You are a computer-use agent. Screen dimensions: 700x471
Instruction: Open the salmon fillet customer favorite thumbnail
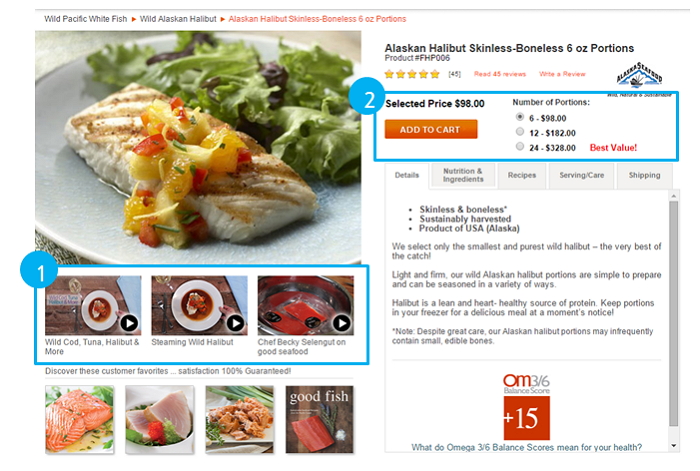point(79,420)
